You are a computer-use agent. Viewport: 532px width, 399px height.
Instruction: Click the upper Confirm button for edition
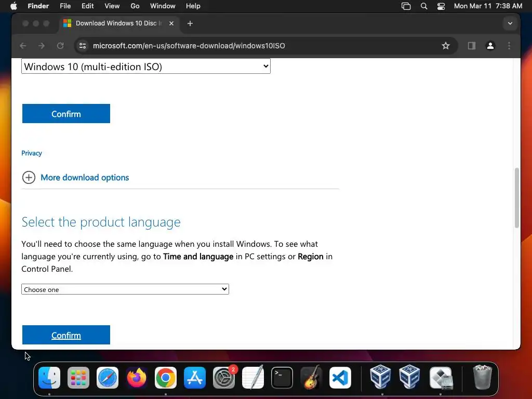click(x=66, y=114)
